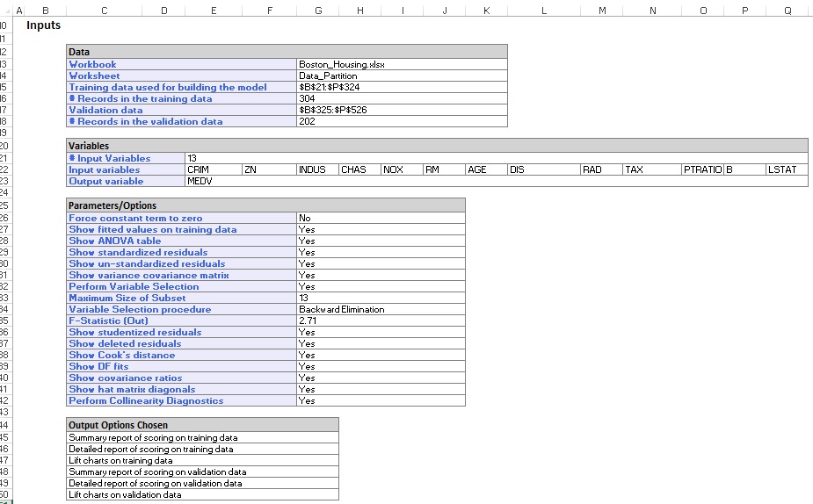
Task: Select the Backward Elimination procedure cell
Action: point(381,309)
